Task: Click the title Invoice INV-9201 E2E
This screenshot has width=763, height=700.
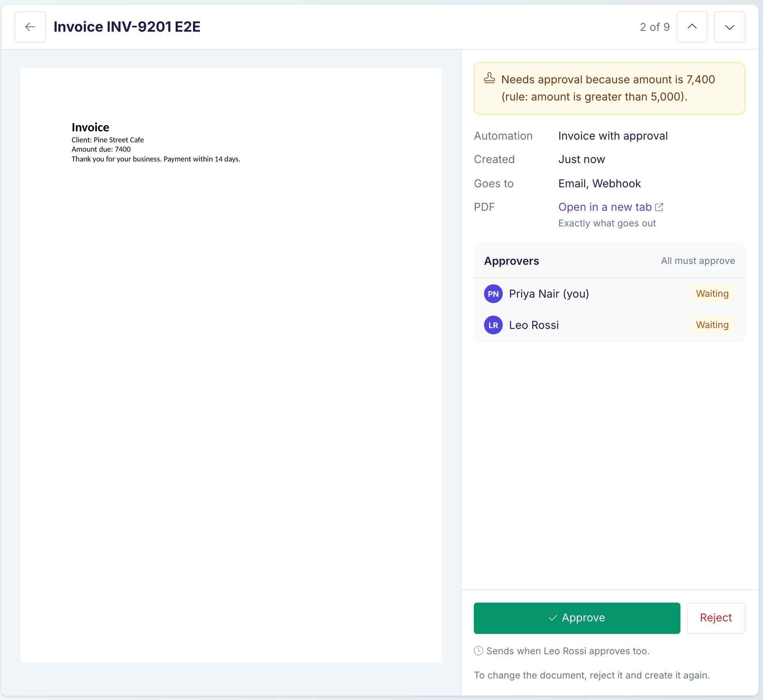Action: point(127,27)
